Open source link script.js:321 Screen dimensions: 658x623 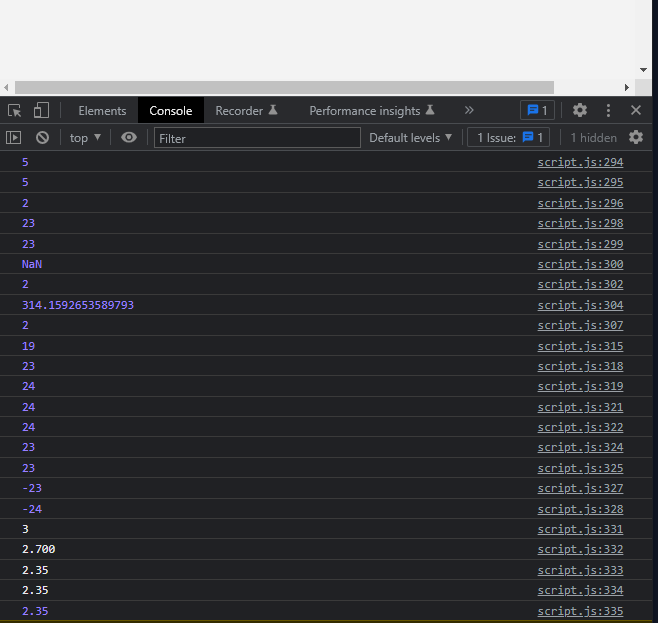580,407
